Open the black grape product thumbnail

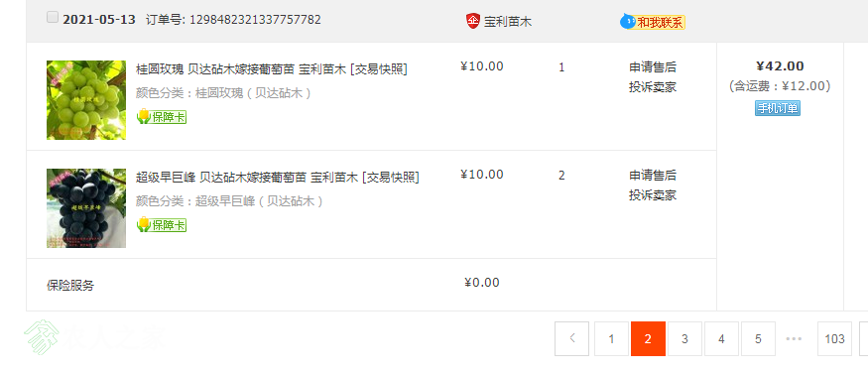[x=85, y=208]
